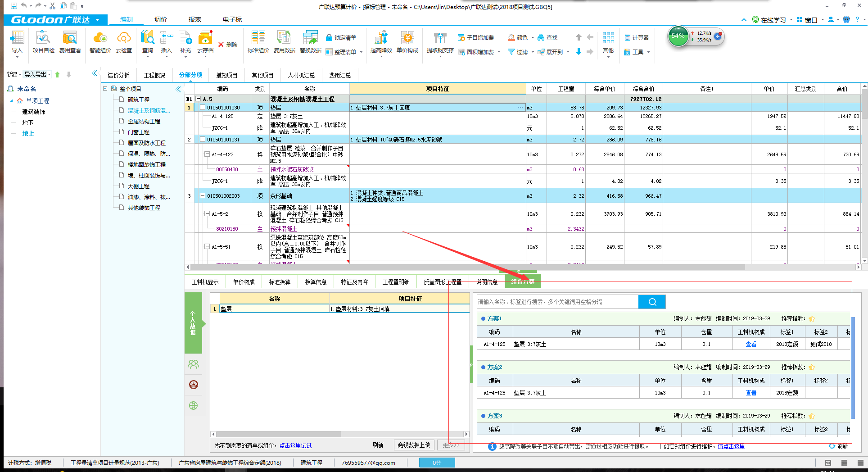The image size is (868, 472).
Task: Click 请点击这里 maintenance link
Action: [x=731, y=446]
